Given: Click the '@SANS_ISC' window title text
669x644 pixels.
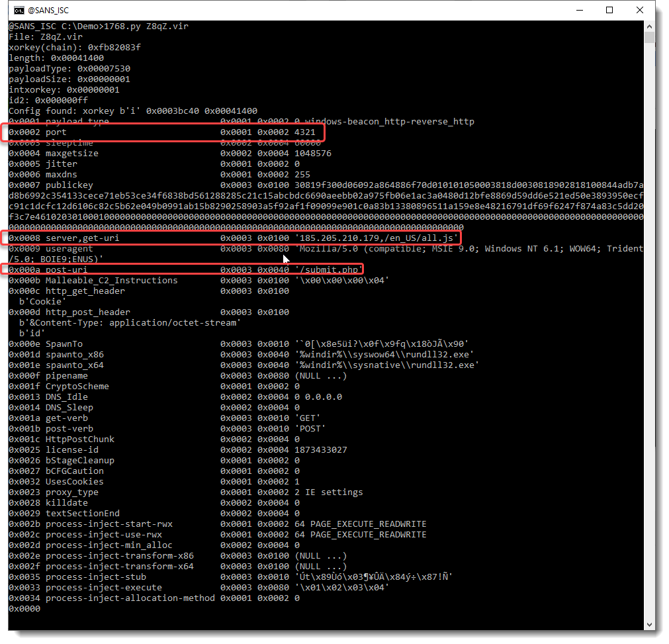Looking at the screenshot, I should click(x=48, y=10).
